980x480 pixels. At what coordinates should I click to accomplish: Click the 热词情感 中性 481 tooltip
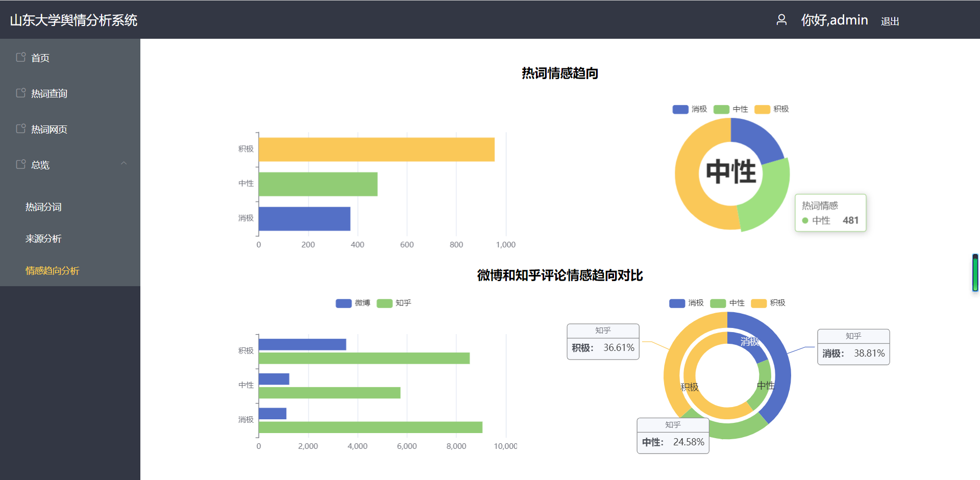[x=830, y=213]
